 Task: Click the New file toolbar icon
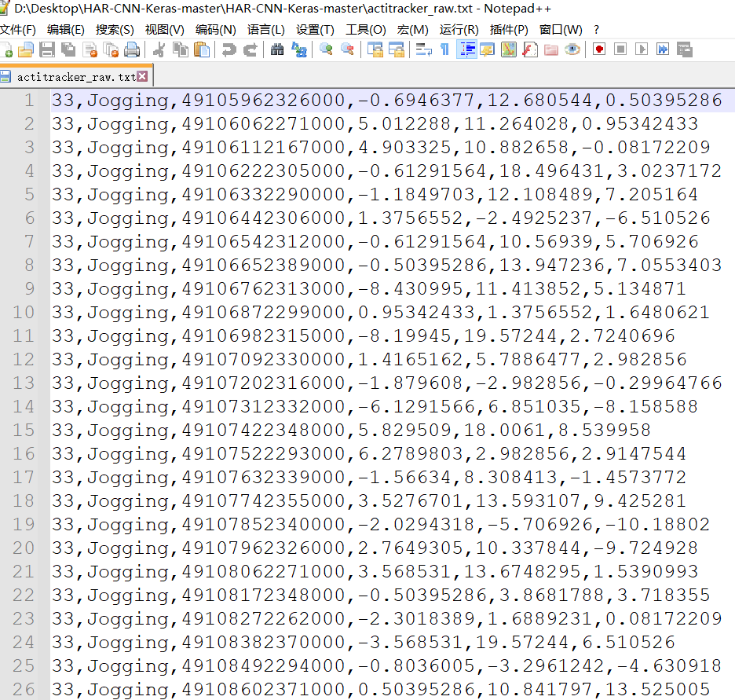click(x=5, y=49)
